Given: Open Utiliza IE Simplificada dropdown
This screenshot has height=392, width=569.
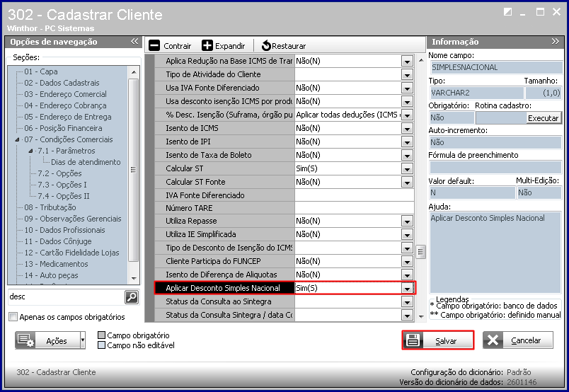Looking at the screenshot, I should pyautogui.click(x=407, y=234).
